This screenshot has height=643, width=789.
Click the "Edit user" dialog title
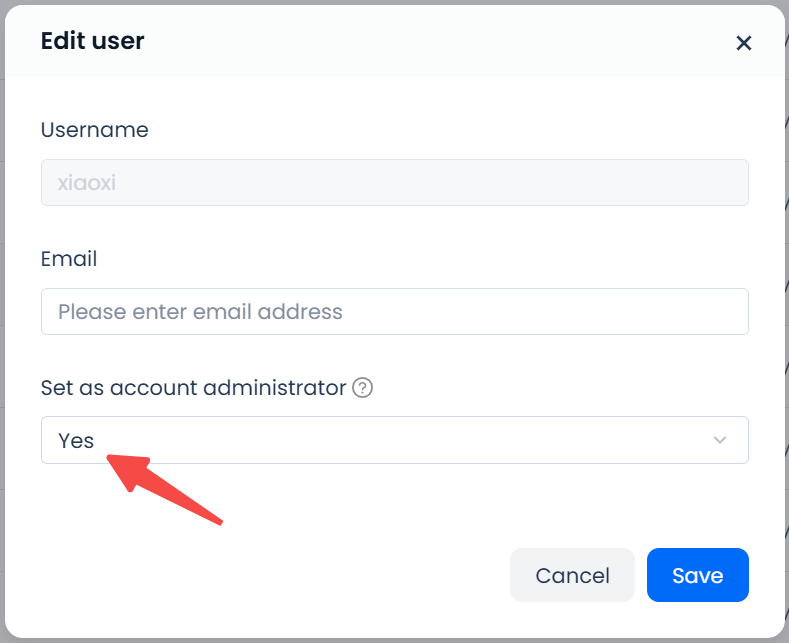pyautogui.click(x=92, y=41)
